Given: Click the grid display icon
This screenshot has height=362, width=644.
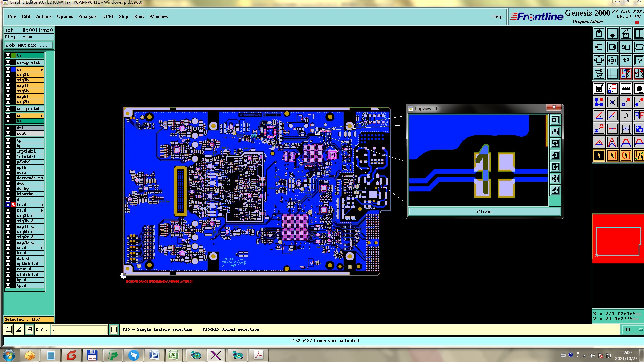Looking at the screenshot, I should click(612, 74).
